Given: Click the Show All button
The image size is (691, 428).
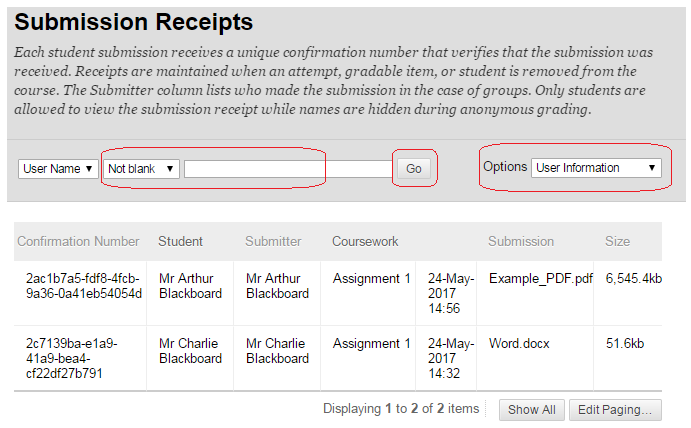Looking at the screenshot, I should pos(531,409).
